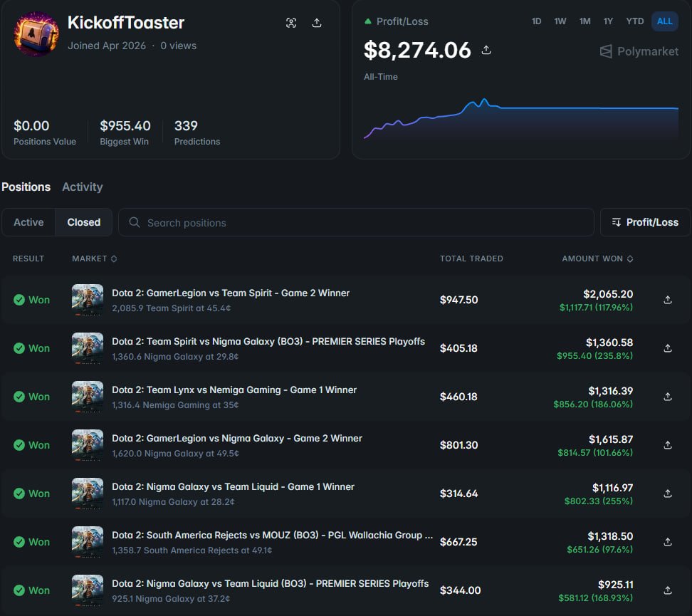The height and width of the screenshot is (616, 692).
Task: Click the $947.50 total traded value
Action: (458, 300)
